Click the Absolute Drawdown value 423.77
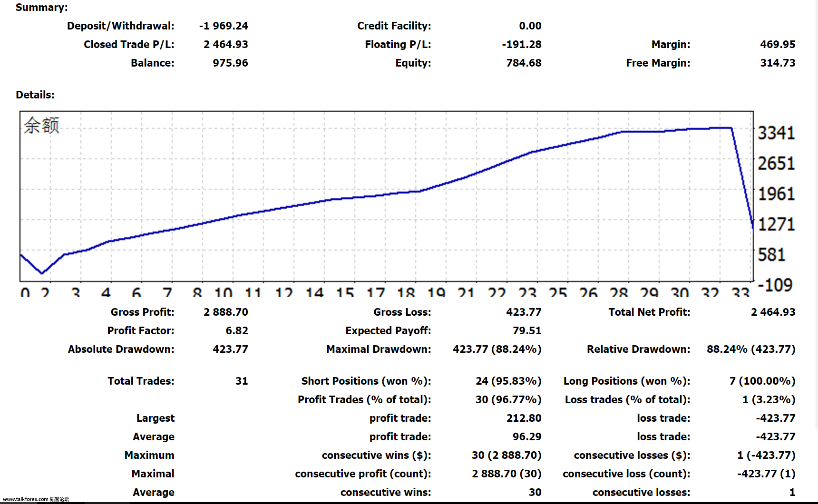The width and height of the screenshot is (818, 504). pyautogui.click(x=231, y=349)
